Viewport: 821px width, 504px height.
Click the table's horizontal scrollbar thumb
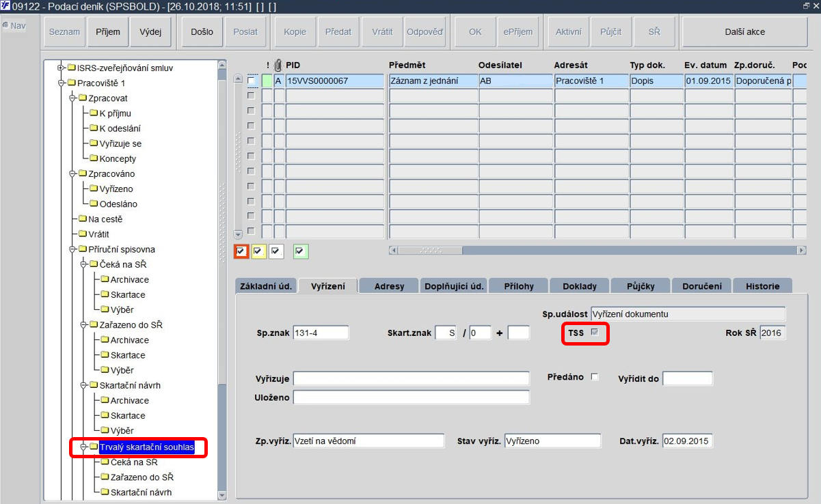(430, 251)
